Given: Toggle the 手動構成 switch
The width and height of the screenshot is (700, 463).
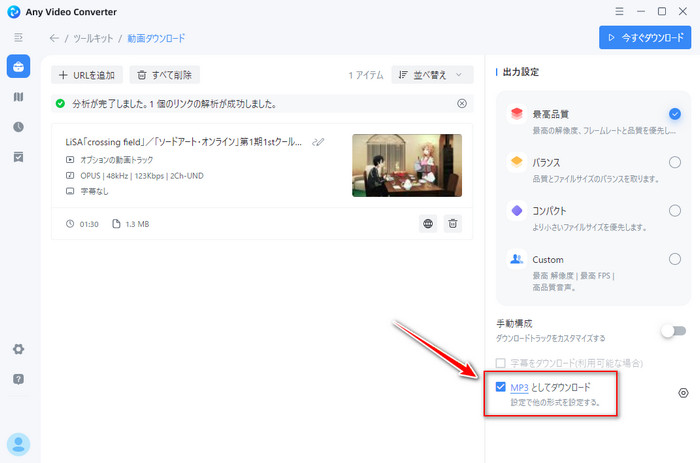Looking at the screenshot, I should coord(674,331).
